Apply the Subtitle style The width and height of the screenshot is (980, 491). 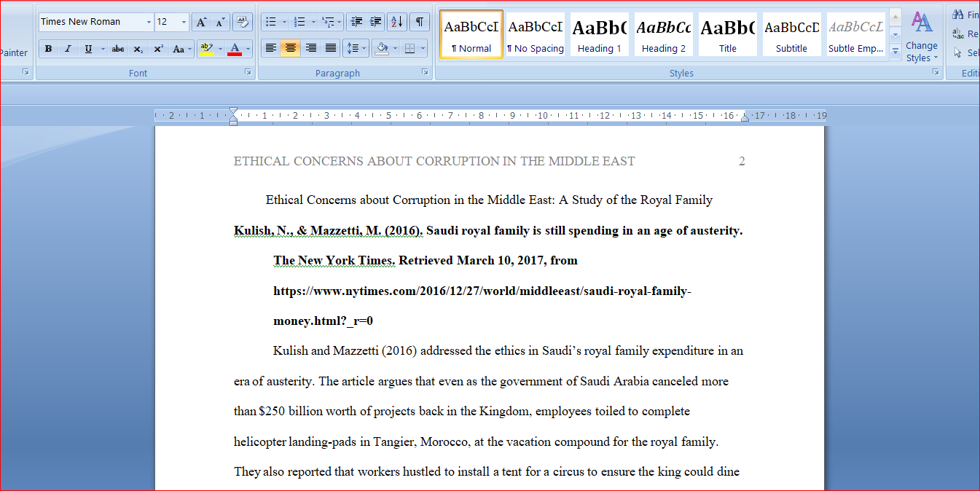click(791, 34)
